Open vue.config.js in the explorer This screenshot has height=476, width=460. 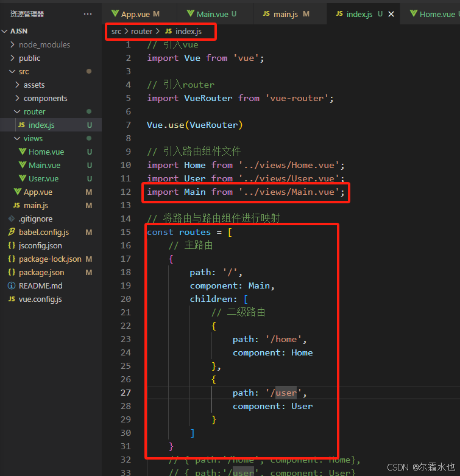tap(51, 299)
